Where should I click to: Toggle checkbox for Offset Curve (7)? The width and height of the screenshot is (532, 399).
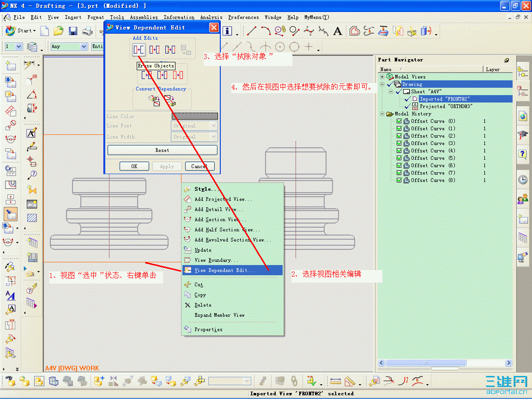coord(399,173)
